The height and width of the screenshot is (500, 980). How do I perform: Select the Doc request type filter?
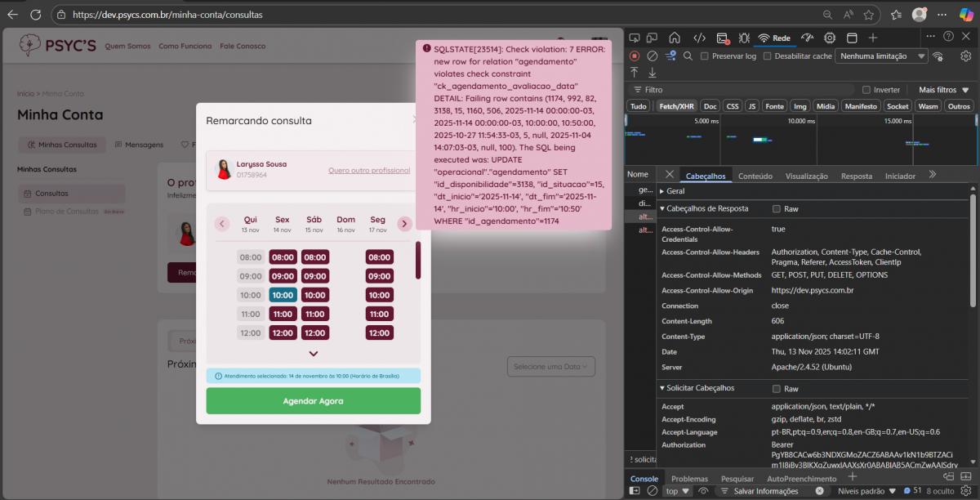coord(710,106)
